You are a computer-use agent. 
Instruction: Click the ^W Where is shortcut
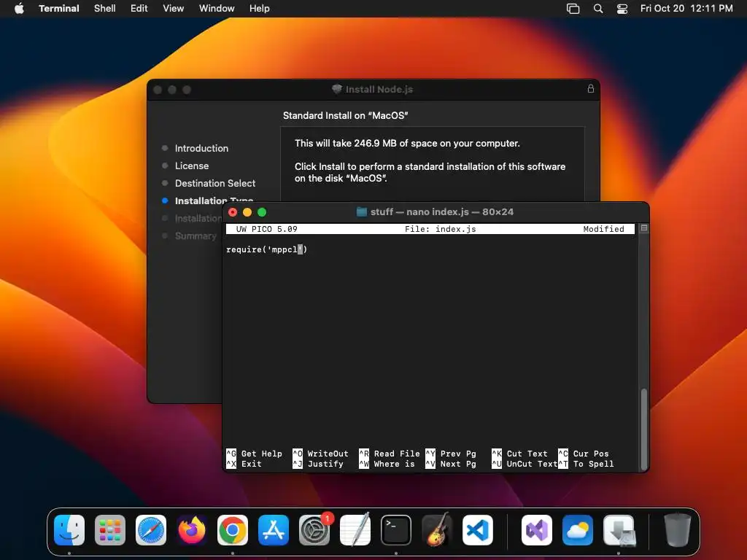pyautogui.click(x=387, y=464)
